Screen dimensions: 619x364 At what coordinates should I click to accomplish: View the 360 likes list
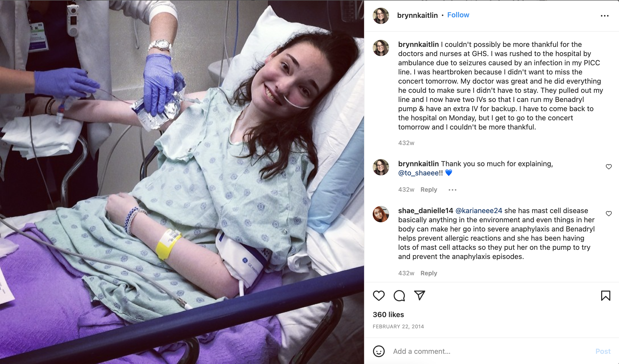click(x=388, y=315)
